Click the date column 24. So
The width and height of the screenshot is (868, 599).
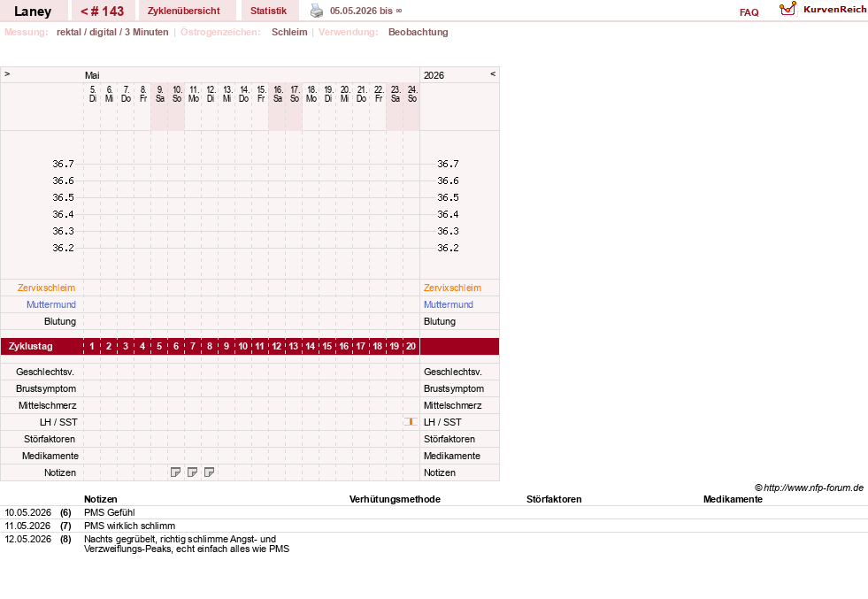click(411, 94)
